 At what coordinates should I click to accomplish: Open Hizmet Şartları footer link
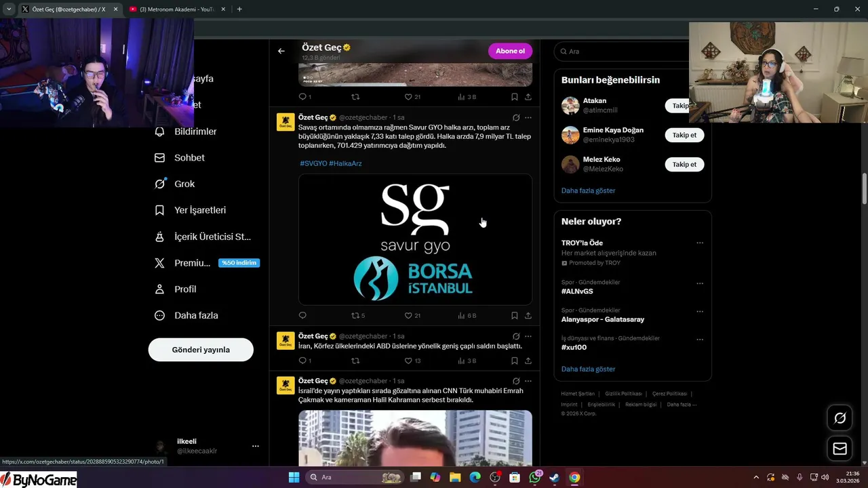click(578, 394)
